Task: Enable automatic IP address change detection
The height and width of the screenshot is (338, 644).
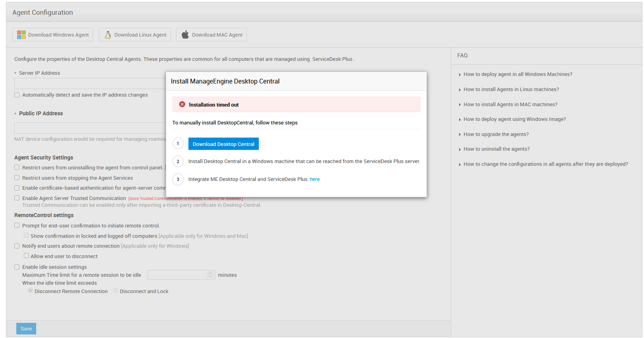Action: pyautogui.click(x=17, y=95)
